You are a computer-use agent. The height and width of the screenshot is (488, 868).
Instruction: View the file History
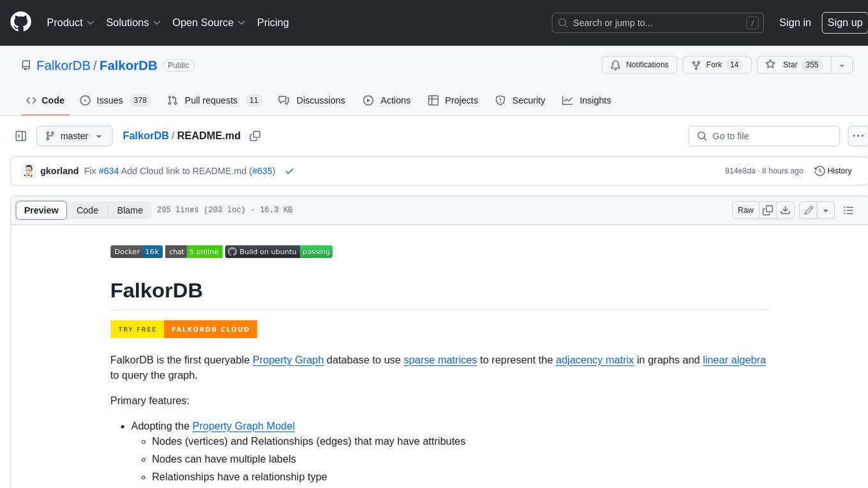pyautogui.click(x=833, y=171)
